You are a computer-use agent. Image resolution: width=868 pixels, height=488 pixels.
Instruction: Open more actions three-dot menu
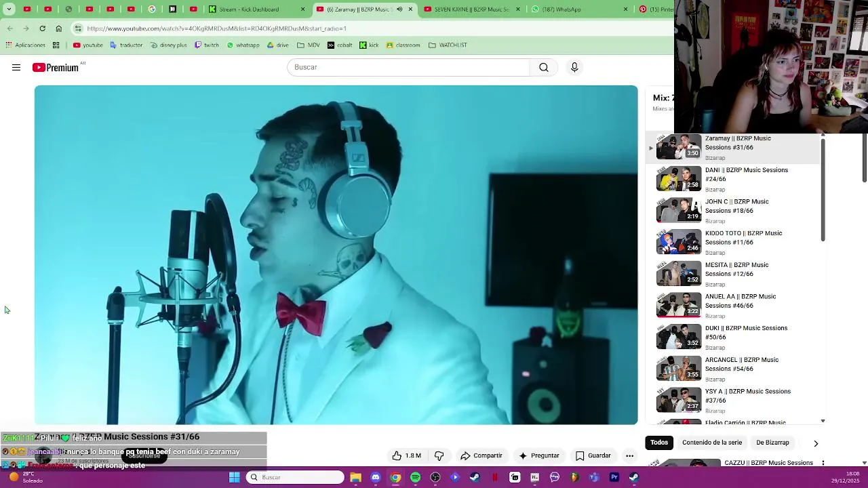click(629, 455)
